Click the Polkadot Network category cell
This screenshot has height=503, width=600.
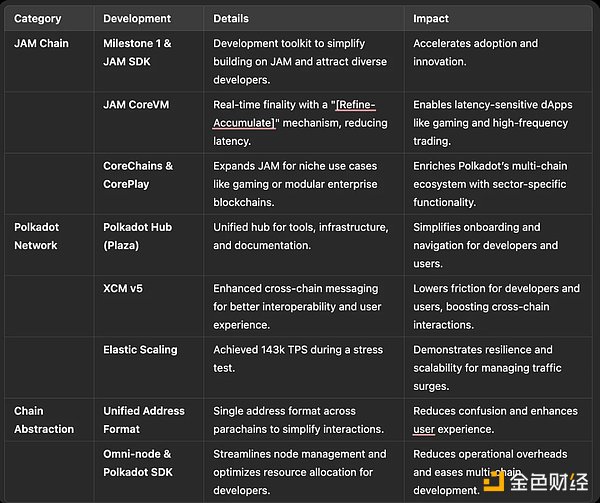(x=38, y=236)
